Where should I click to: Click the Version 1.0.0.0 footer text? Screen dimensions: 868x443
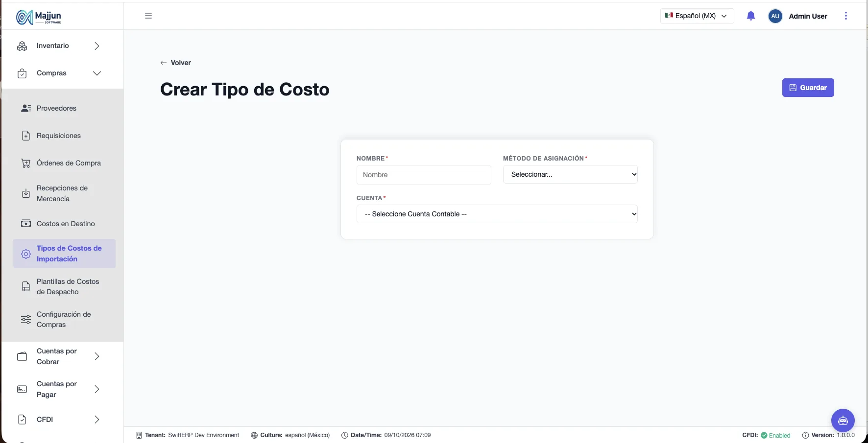pyautogui.click(x=828, y=435)
